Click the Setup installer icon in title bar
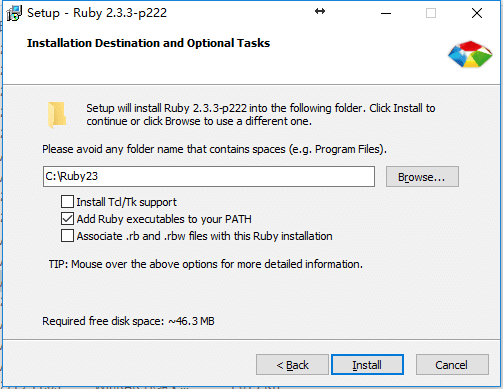This screenshot has width=503, height=389. (14, 13)
